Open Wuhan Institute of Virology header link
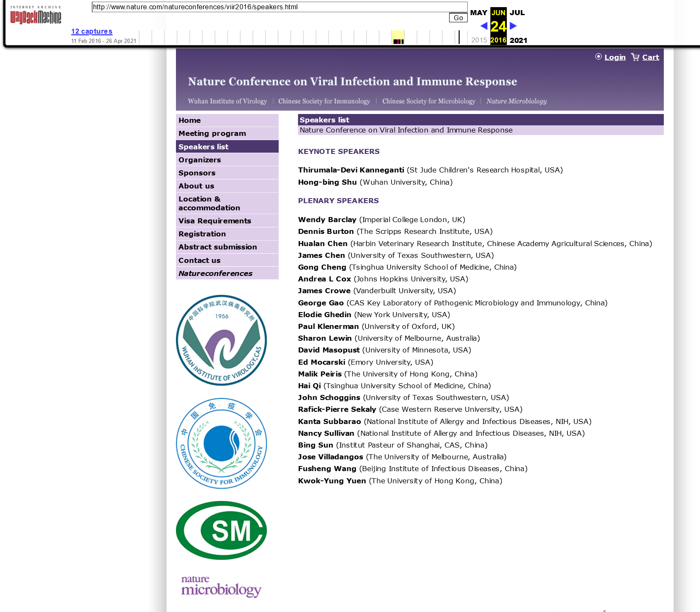Image resolution: width=700 pixels, height=612 pixels. [x=227, y=101]
